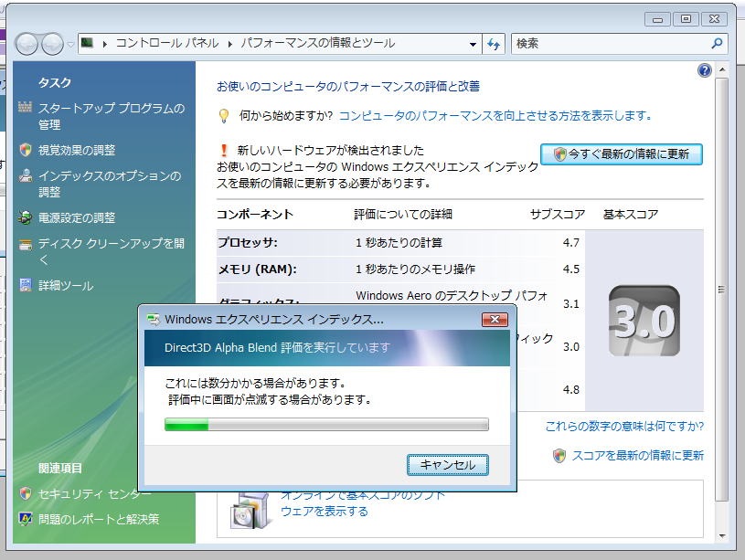Open recent pages dropdown beside the Forward arrow
The height and width of the screenshot is (560, 745).
click(70, 45)
